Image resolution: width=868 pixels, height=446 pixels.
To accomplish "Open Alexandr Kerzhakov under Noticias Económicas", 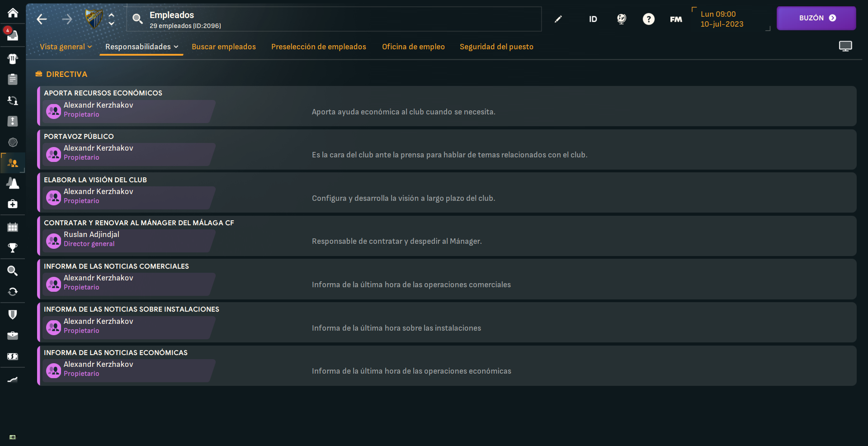I will pyautogui.click(x=129, y=370).
